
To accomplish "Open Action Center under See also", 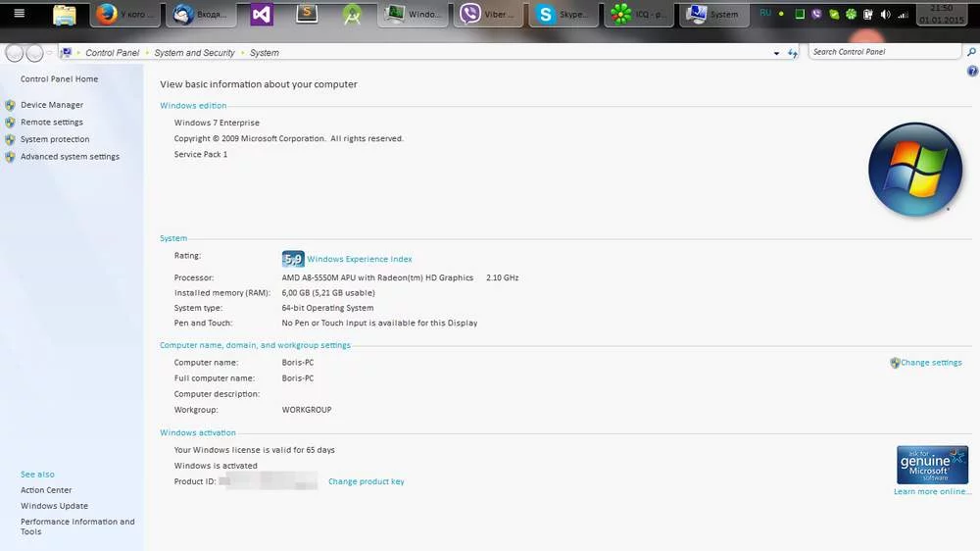I will pyautogui.click(x=46, y=489).
